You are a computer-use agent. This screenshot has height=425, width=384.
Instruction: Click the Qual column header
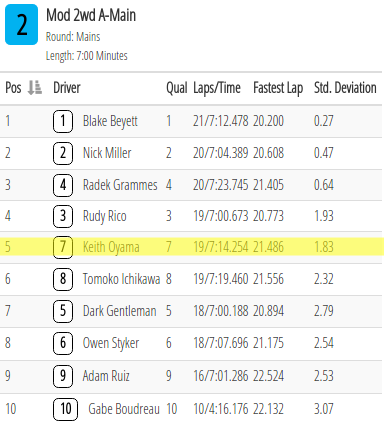point(177,88)
